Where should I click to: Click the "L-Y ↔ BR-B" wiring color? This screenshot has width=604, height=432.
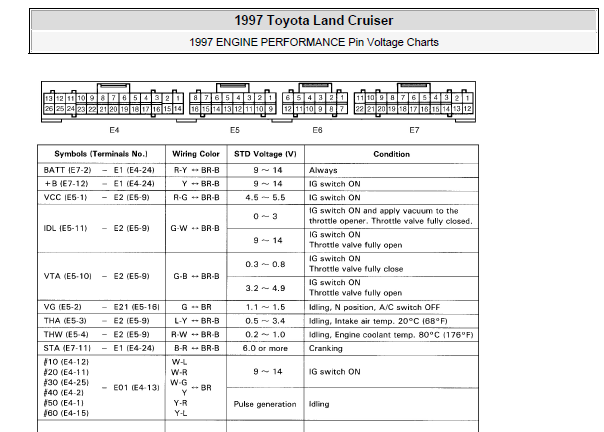(x=197, y=321)
